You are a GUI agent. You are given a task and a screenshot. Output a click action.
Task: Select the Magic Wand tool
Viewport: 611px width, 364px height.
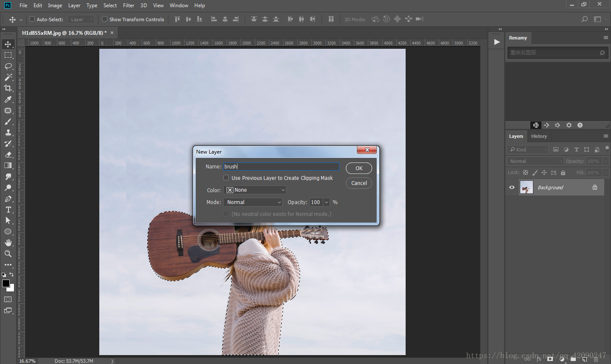(x=8, y=77)
